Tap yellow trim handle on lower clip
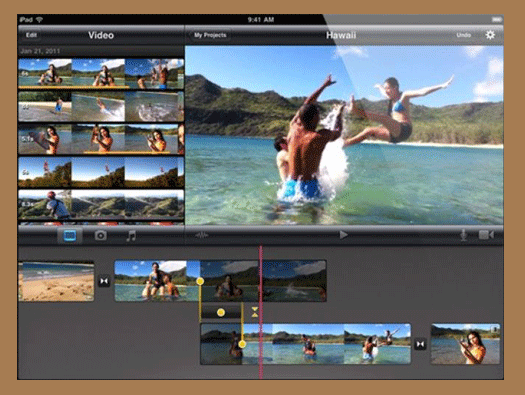Viewport: 525px width, 395px height. click(242, 344)
